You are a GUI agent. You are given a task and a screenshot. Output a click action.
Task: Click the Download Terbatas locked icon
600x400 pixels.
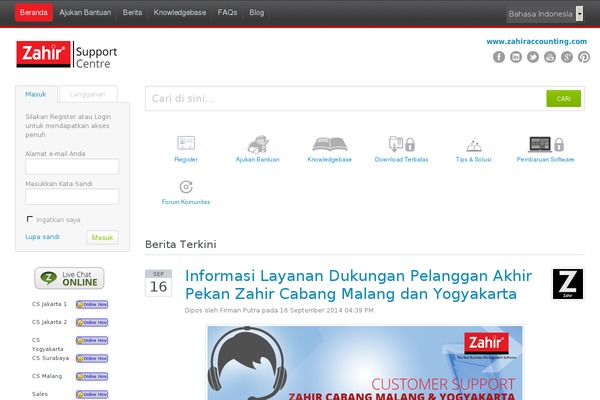pos(402,144)
